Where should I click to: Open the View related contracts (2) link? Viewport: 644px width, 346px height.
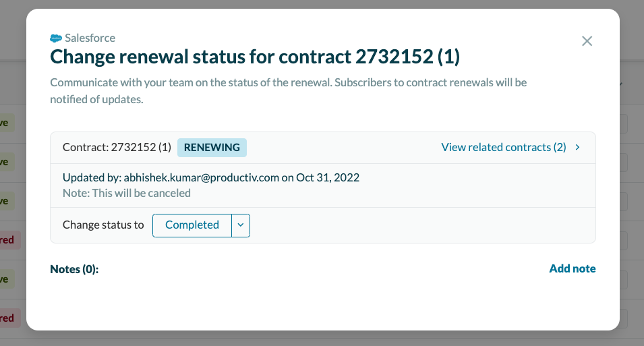503,147
